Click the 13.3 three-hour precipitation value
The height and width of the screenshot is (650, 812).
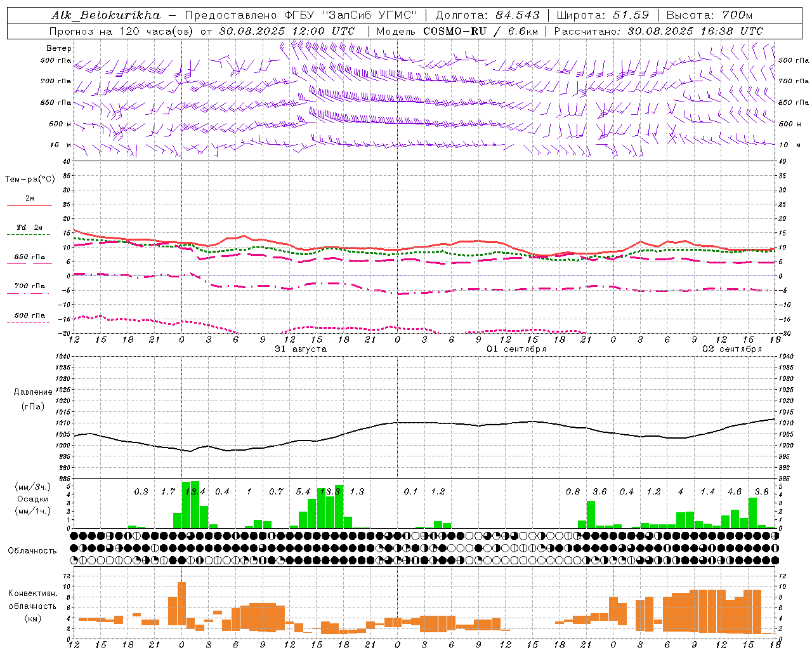click(x=330, y=491)
